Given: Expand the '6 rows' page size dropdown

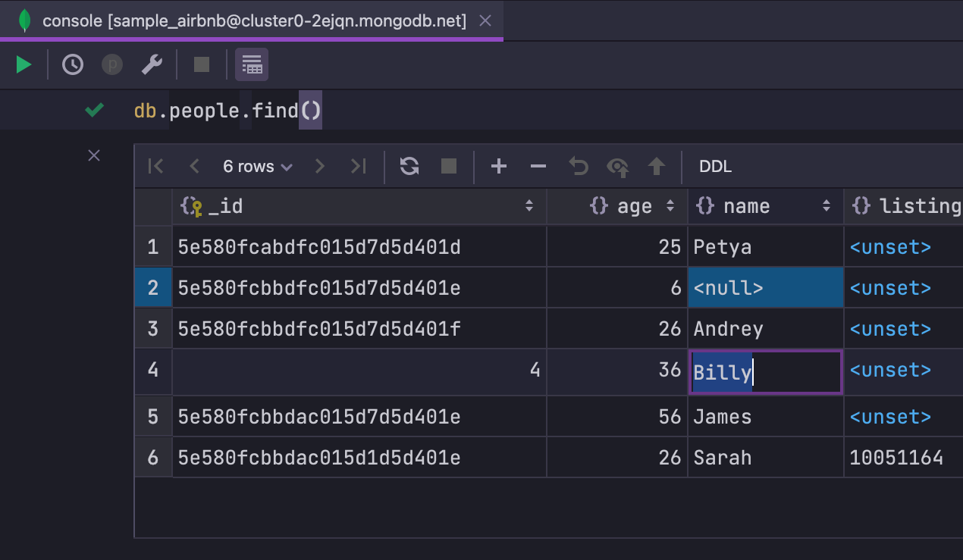Looking at the screenshot, I should pos(258,167).
